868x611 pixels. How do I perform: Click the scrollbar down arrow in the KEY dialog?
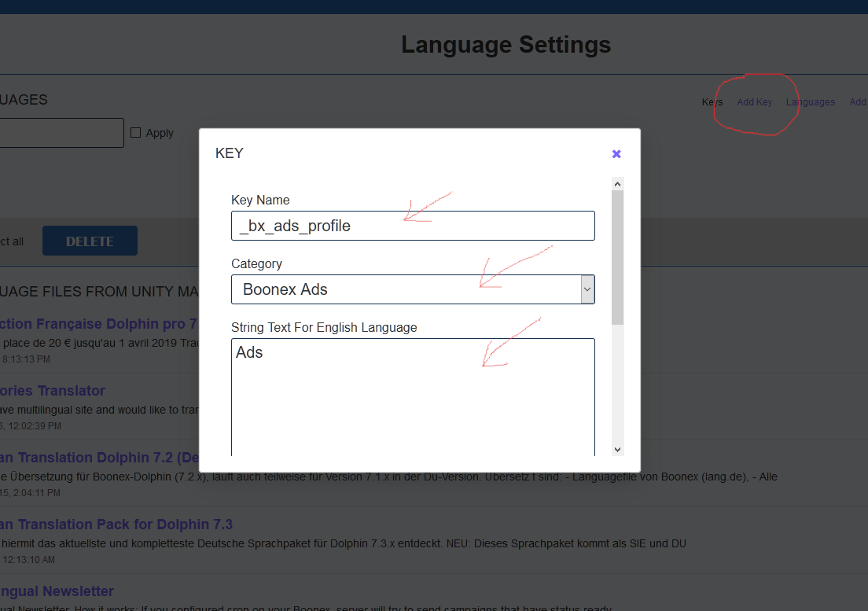tap(617, 449)
